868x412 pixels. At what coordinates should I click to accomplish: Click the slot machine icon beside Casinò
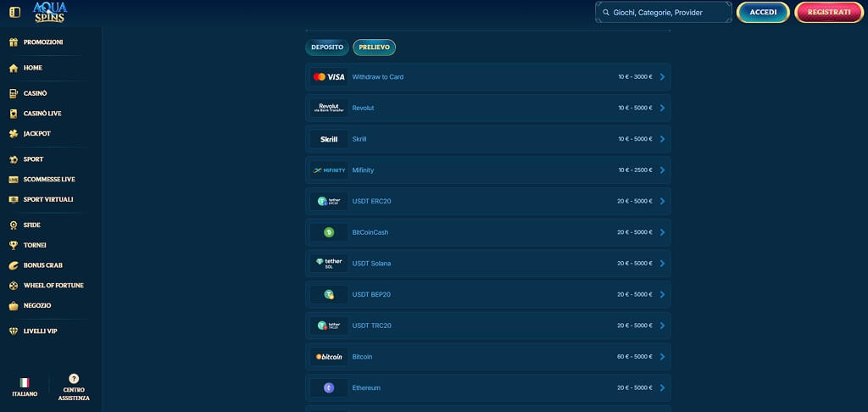14,93
